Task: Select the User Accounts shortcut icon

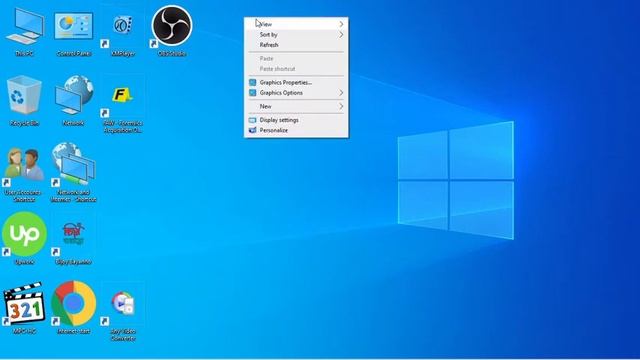Action: [24, 164]
